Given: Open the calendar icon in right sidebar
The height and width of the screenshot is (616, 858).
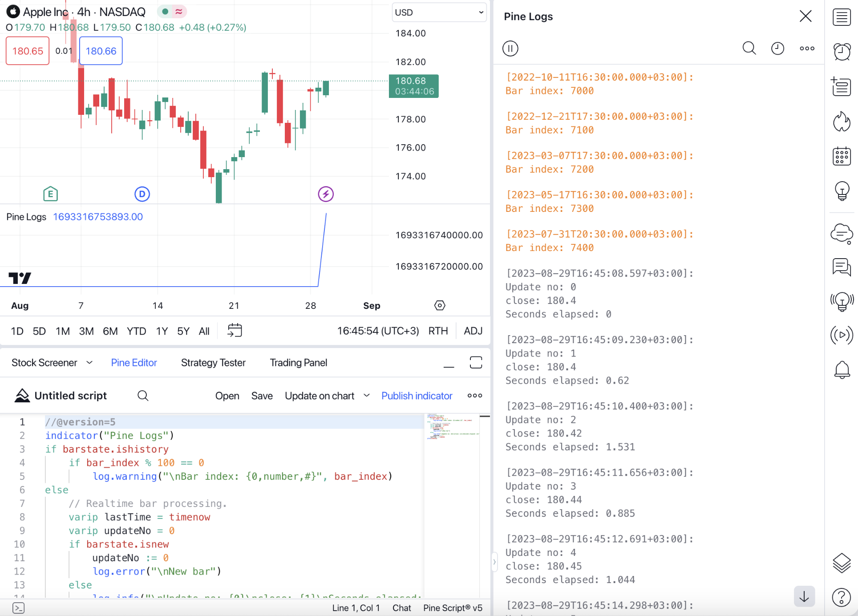Looking at the screenshot, I should point(842,156).
